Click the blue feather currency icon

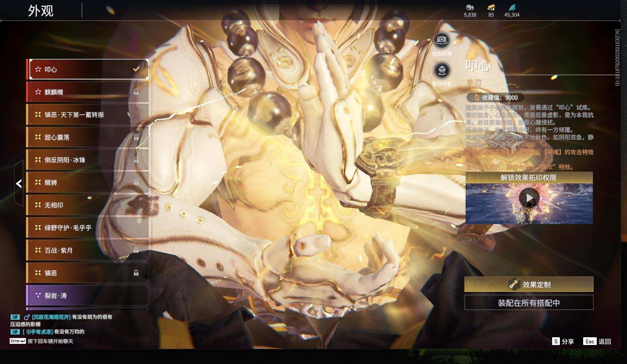click(x=512, y=7)
